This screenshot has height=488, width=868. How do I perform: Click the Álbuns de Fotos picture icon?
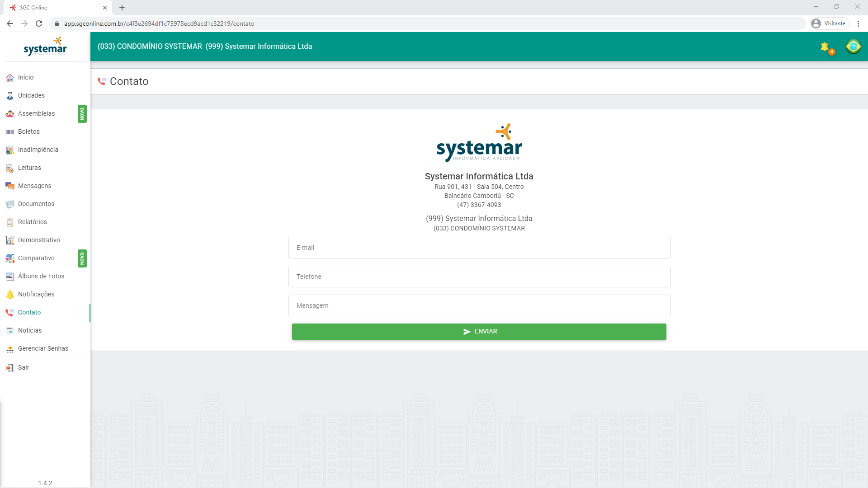pos(10,277)
